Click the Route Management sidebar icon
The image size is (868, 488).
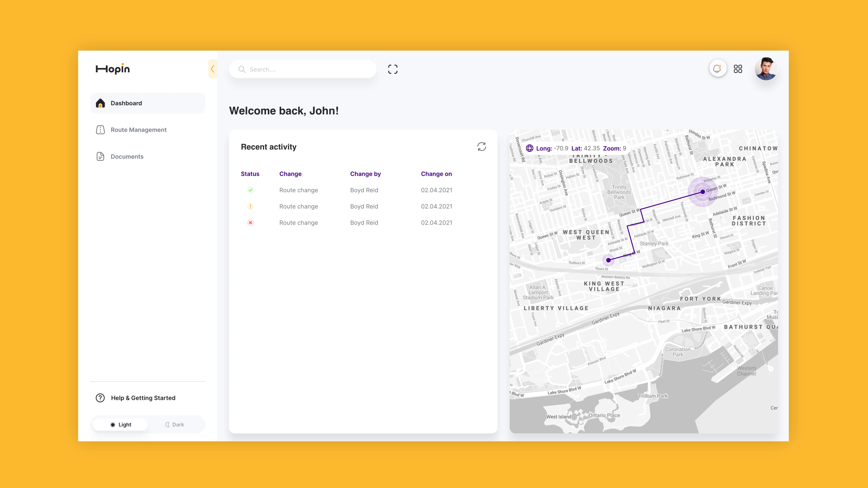[100, 130]
